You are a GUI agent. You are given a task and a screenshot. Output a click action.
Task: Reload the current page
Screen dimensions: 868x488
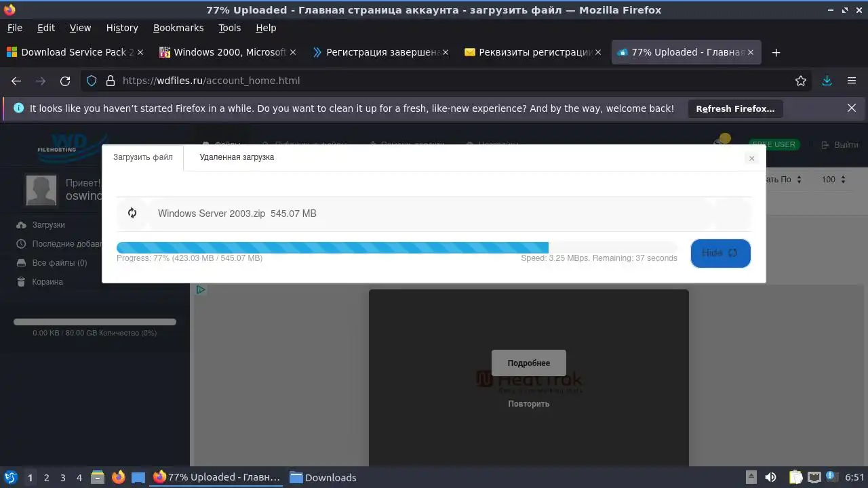point(65,81)
